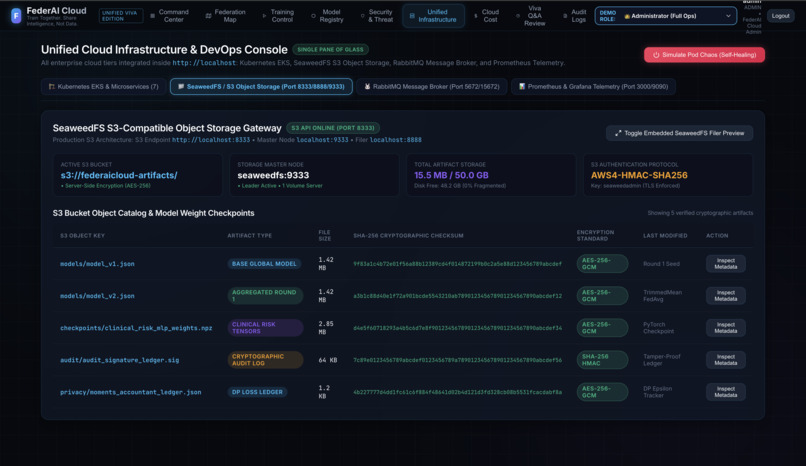Switch to Kubernetes EKS & Microservices tab

(x=103, y=87)
